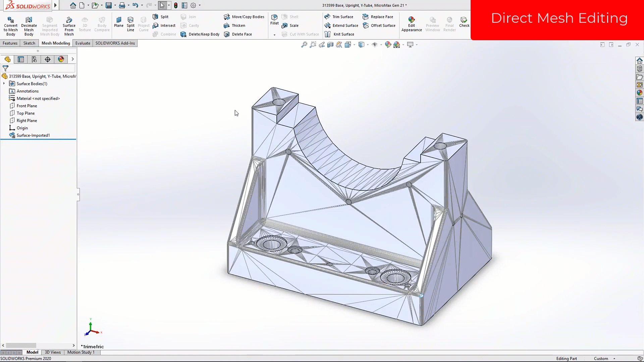644x362 pixels.
Task: Open the Fillet dropdown arrow
Action: [x=274, y=35]
